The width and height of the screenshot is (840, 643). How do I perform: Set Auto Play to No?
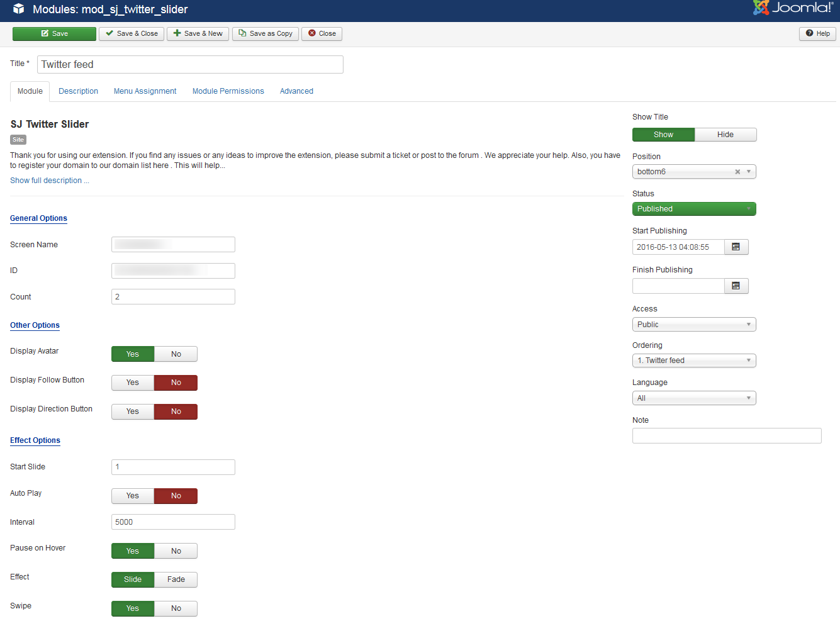[x=176, y=496]
